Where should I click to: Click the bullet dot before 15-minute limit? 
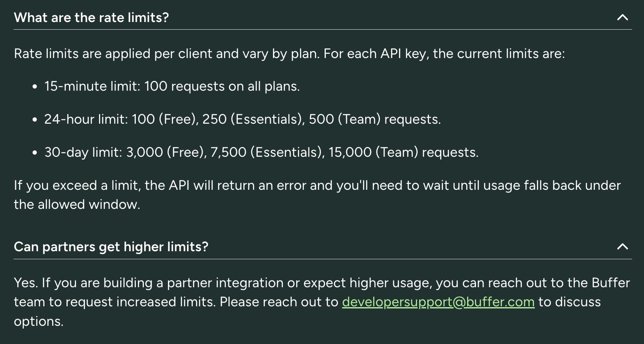click(35, 87)
